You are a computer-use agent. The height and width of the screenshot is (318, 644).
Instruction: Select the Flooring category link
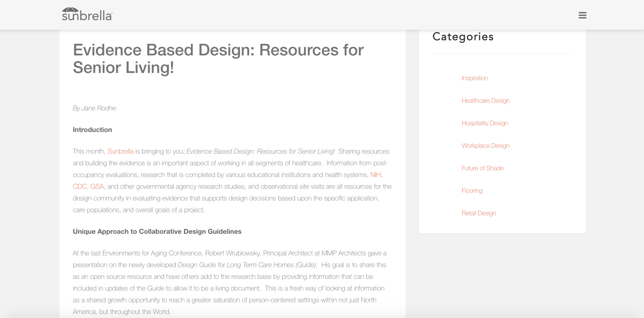tap(472, 191)
